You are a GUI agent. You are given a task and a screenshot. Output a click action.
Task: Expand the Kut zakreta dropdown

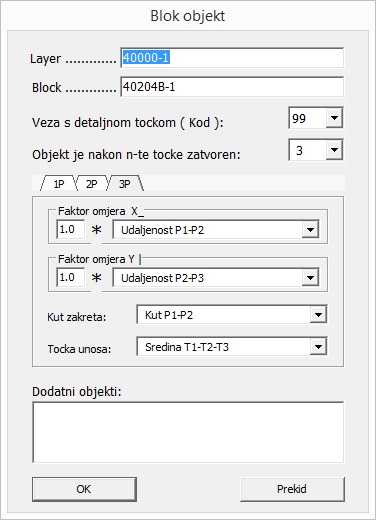[318, 315]
